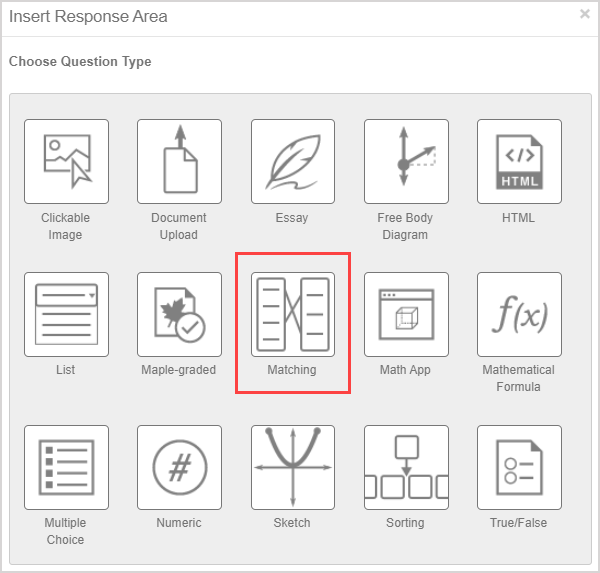Click the Matching text label
The width and height of the screenshot is (600, 573).
click(x=292, y=370)
